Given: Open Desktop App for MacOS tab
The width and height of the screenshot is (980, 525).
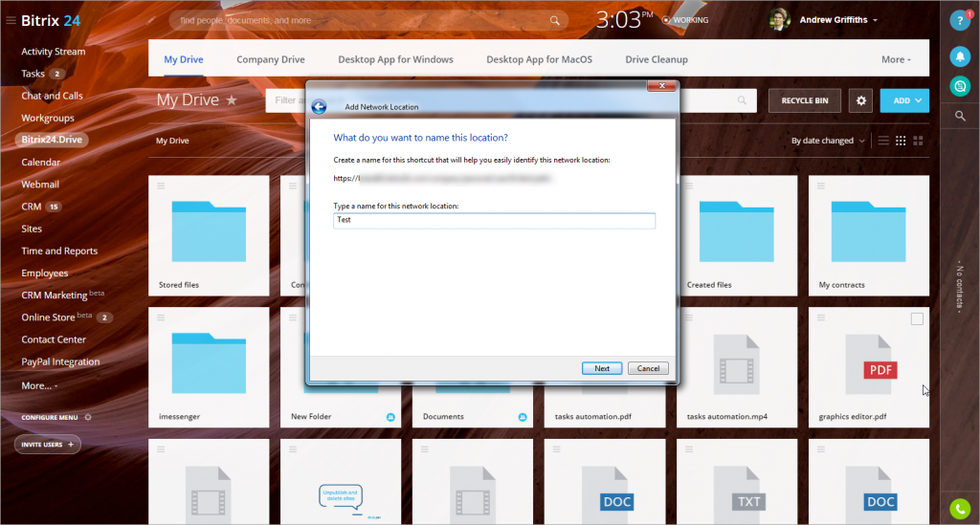Looking at the screenshot, I should [540, 59].
